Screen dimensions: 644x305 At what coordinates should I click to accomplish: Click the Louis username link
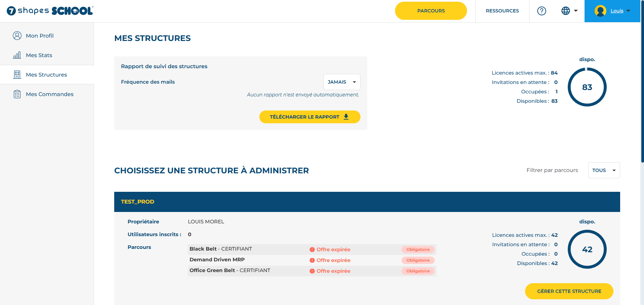tap(617, 11)
